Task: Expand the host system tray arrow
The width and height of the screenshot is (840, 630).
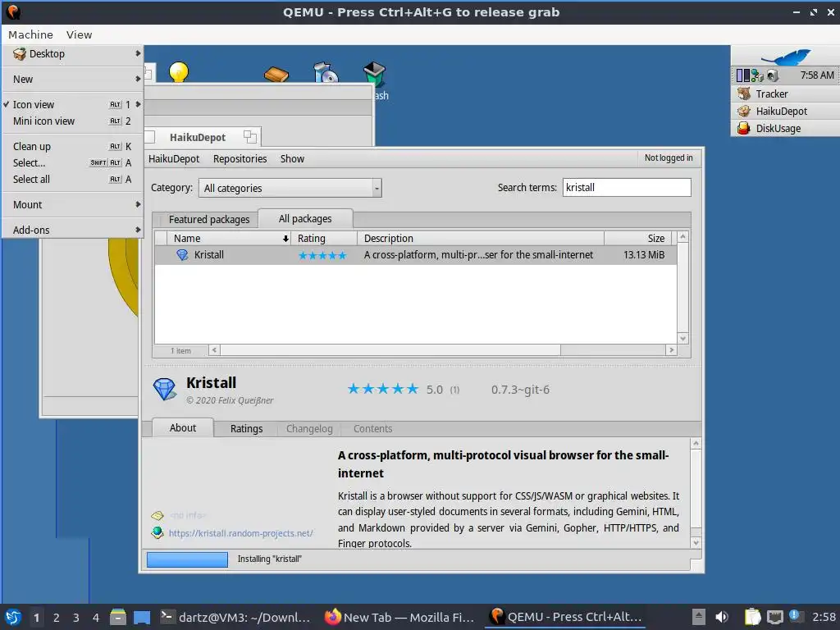Action: pyautogui.click(x=699, y=617)
